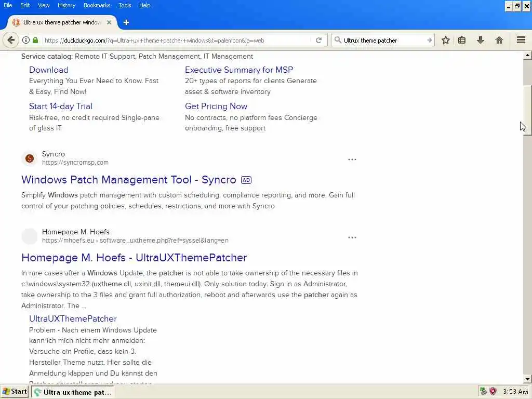Viewport: 532px width, 399px height.
Task: Open the Get Pricing Now link
Action: 216,106
